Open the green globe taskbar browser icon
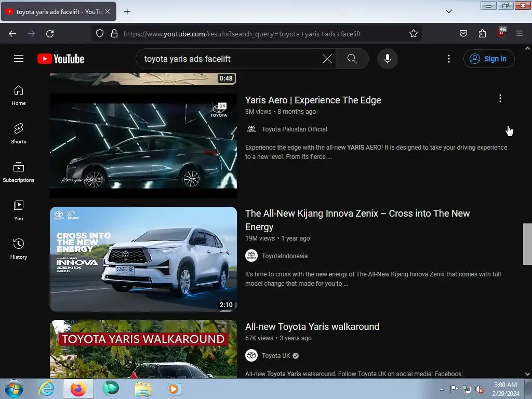Screen dimensions: 532x399 coord(111,389)
